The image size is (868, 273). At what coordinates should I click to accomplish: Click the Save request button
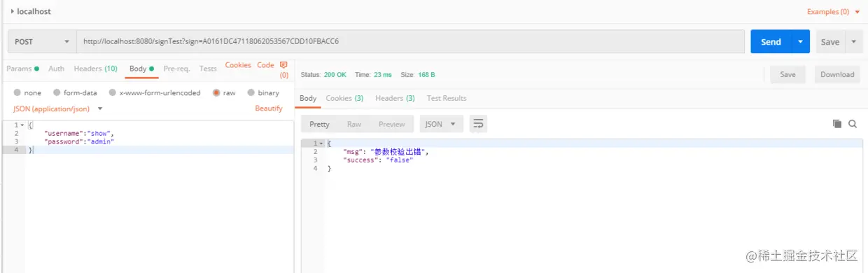pos(830,41)
